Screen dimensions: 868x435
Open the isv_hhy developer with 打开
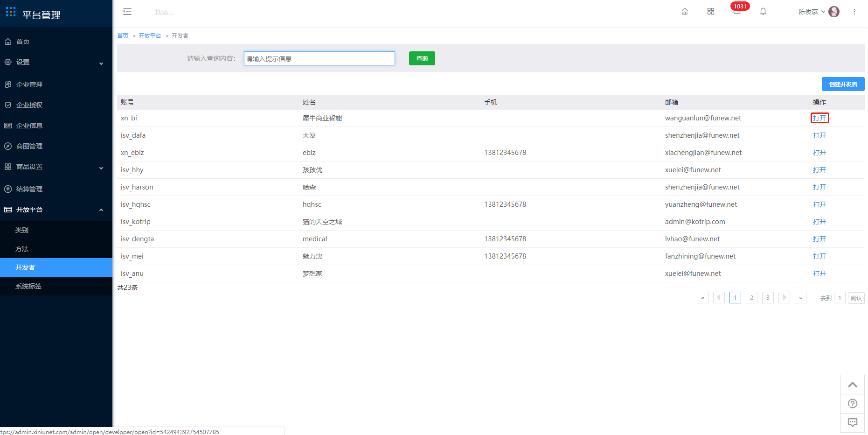click(x=819, y=170)
